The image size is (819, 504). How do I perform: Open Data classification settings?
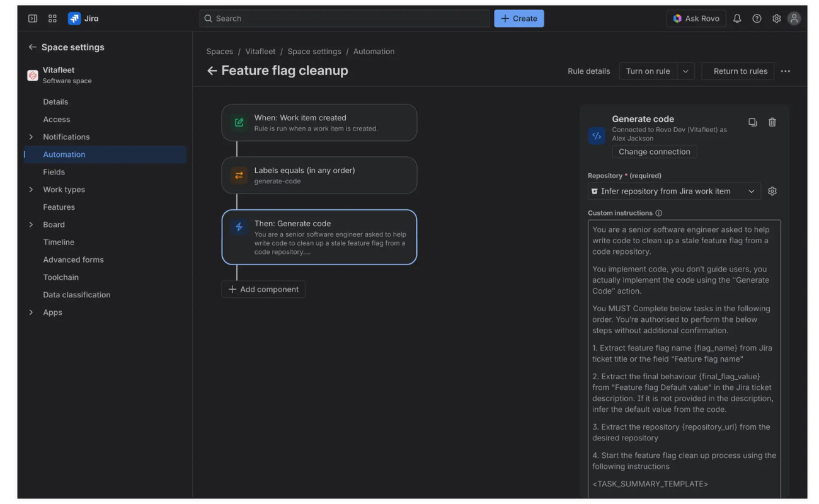(76, 295)
